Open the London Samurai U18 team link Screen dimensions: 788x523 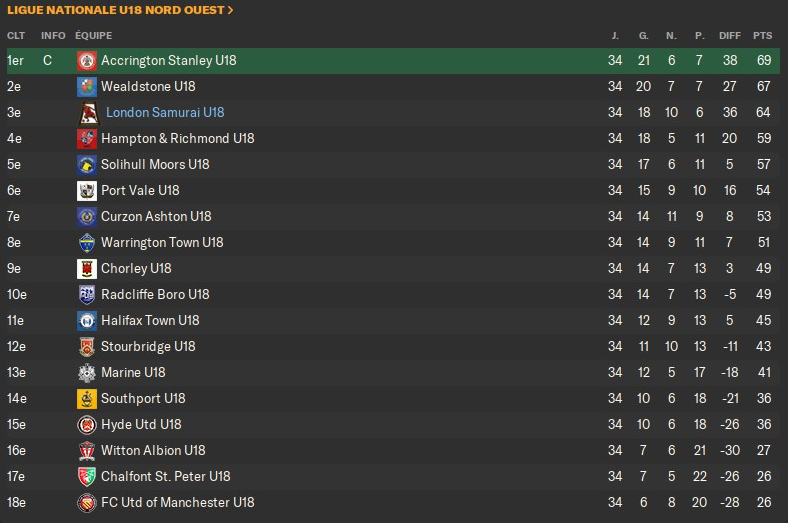165,113
